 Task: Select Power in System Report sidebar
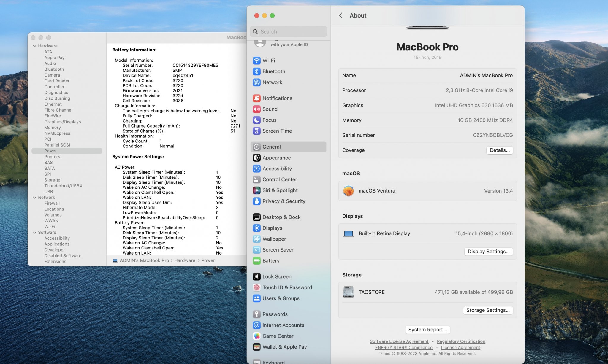[67, 151]
